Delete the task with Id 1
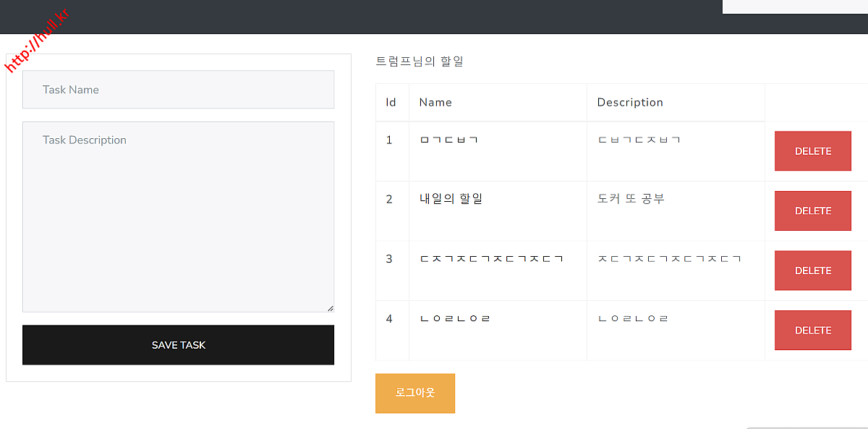This screenshot has width=868, height=429. [x=812, y=151]
